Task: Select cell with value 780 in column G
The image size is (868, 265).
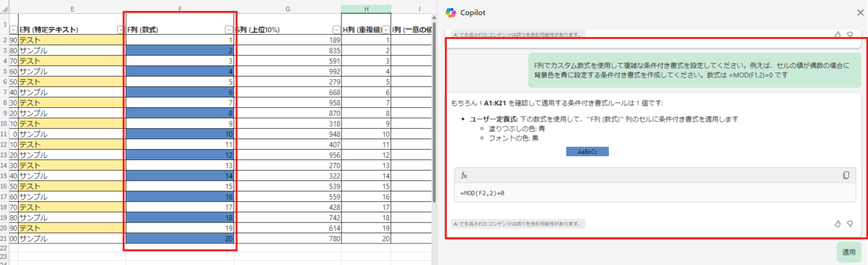Action: [288, 238]
